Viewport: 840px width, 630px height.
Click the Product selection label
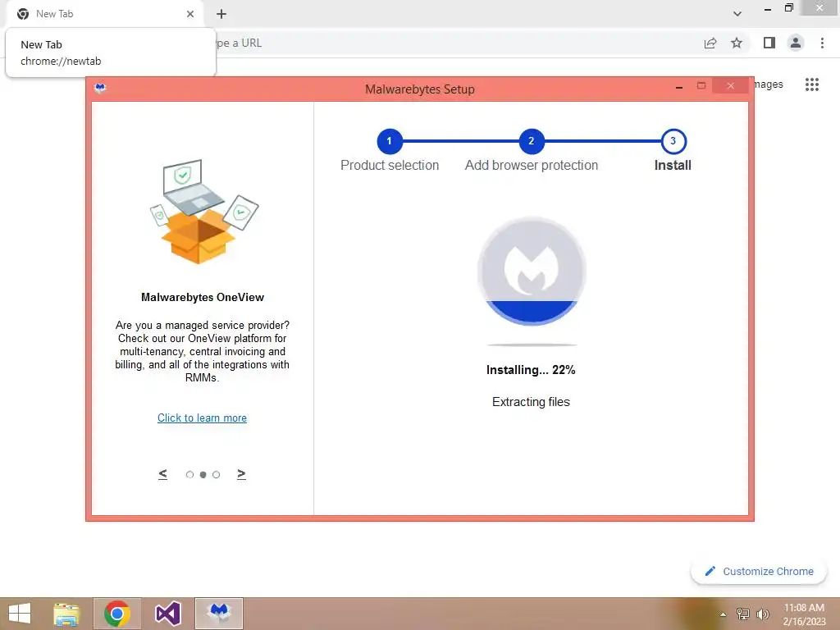coord(390,165)
